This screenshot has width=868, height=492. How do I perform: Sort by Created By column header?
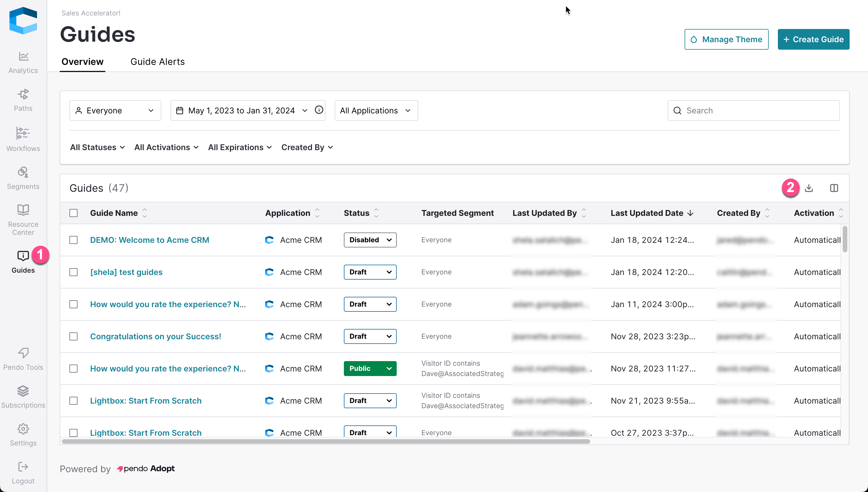(x=767, y=213)
